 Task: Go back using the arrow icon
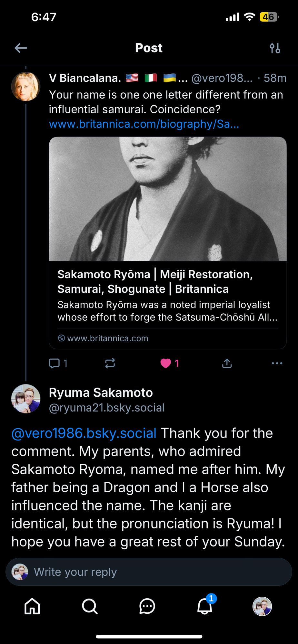click(x=21, y=48)
